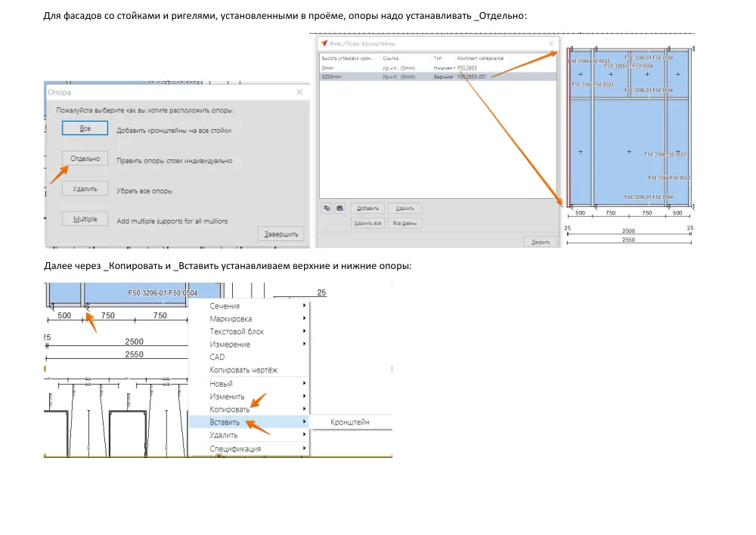Screen dimensions: 756x535
Task: Click the Тип column header
Action: click(x=437, y=58)
